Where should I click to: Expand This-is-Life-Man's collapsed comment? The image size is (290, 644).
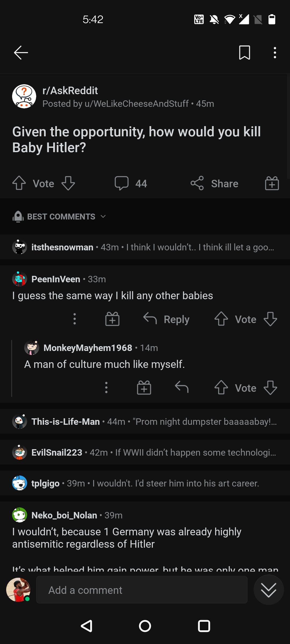pos(145,421)
